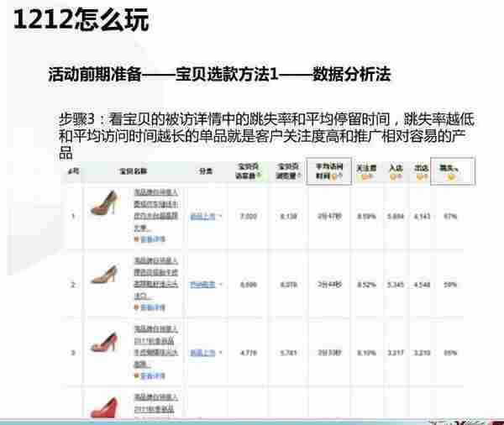Click the yellow help icon under 跳失率 header
The width and height of the screenshot is (504, 425).
[452, 176]
